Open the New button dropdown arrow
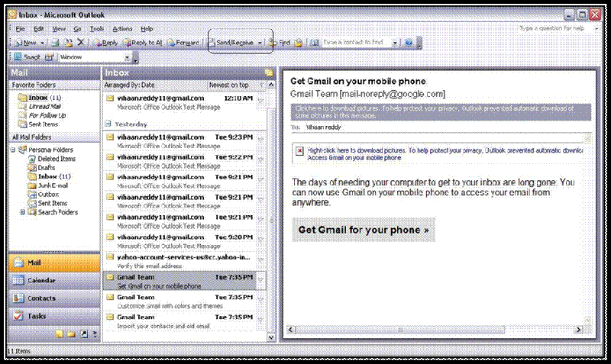The width and height of the screenshot is (611, 364). pos(42,43)
